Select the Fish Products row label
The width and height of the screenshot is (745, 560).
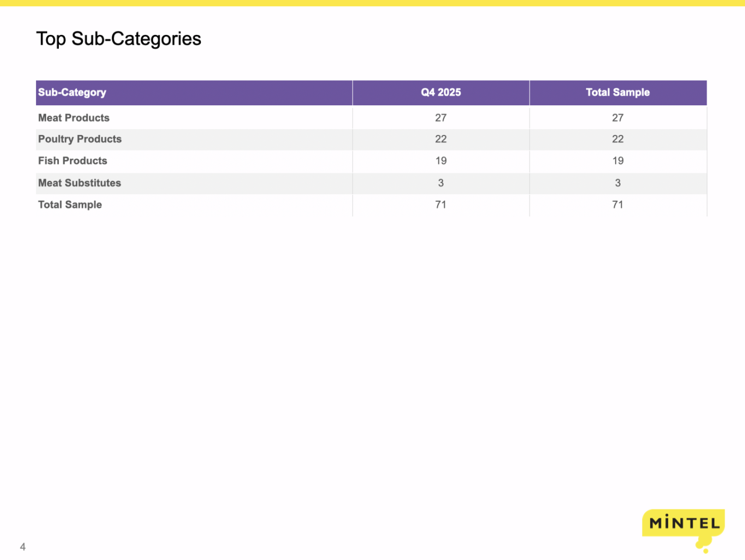tap(73, 161)
